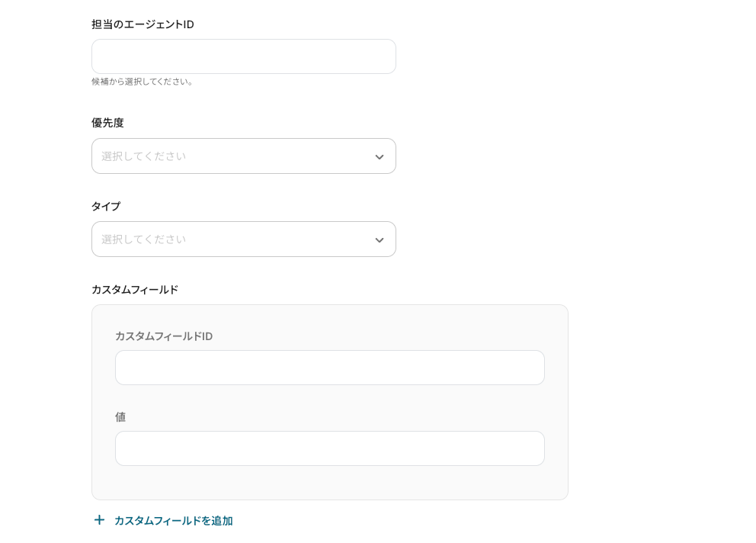Click the 担当のエージェントID label
This screenshot has width=756, height=543.
pyautogui.click(x=143, y=24)
